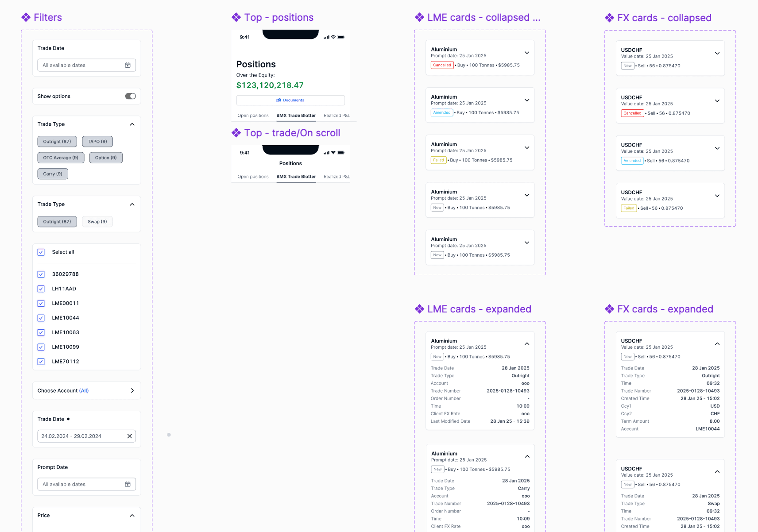Click the FX cards - collapsed diamond icon
The width and height of the screenshot is (758, 532).
[610, 18]
